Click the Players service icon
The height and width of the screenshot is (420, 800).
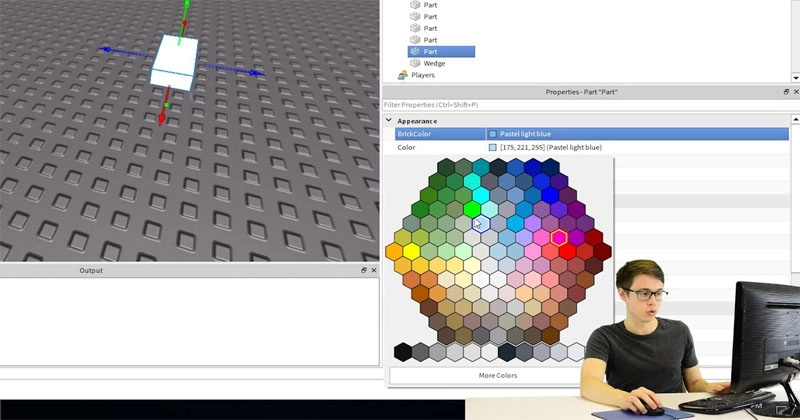[403, 75]
